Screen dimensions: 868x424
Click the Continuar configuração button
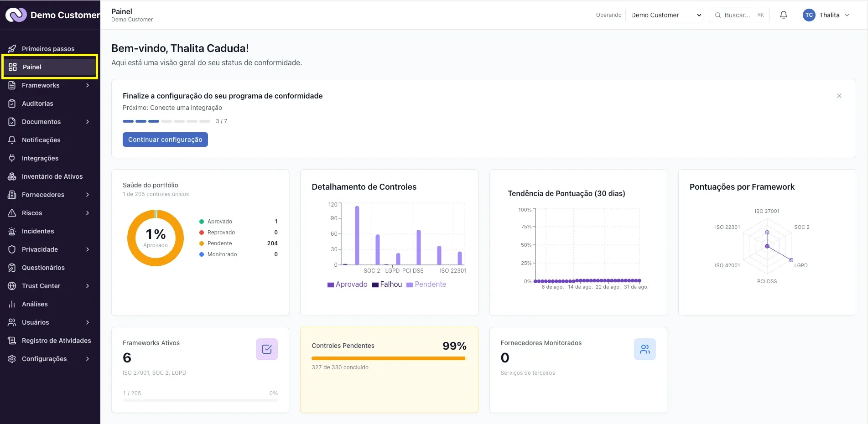(x=165, y=140)
